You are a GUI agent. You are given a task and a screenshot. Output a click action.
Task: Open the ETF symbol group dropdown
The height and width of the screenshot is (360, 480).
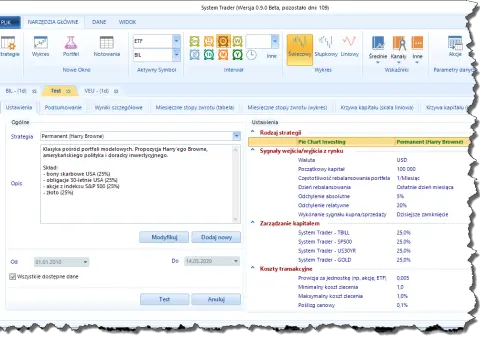click(176, 41)
